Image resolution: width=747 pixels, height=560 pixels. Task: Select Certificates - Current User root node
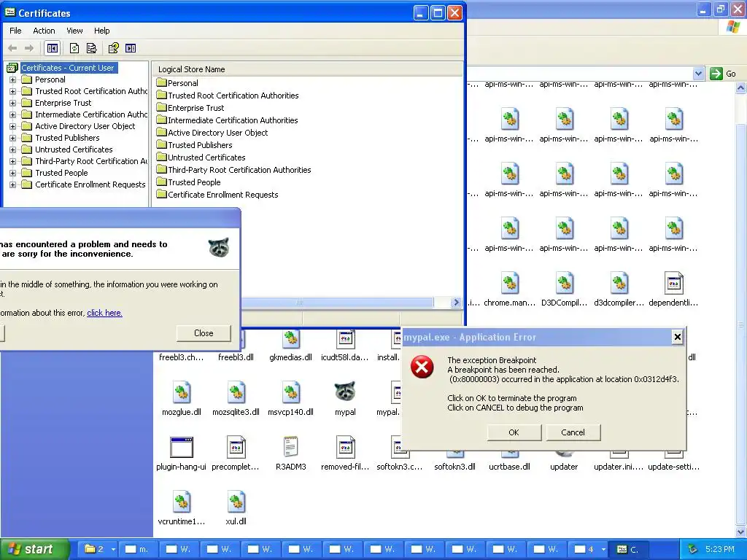tap(68, 68)
